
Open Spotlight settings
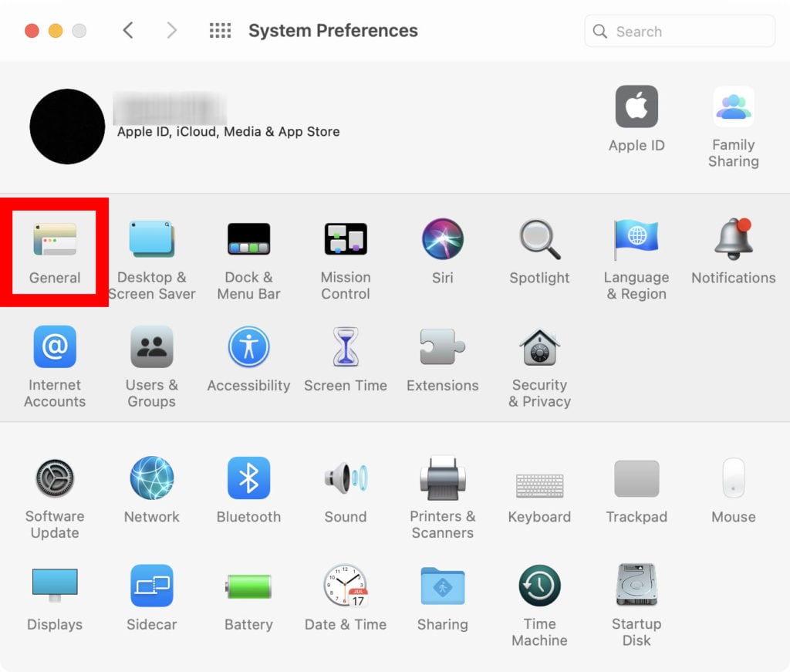point(539,239)
